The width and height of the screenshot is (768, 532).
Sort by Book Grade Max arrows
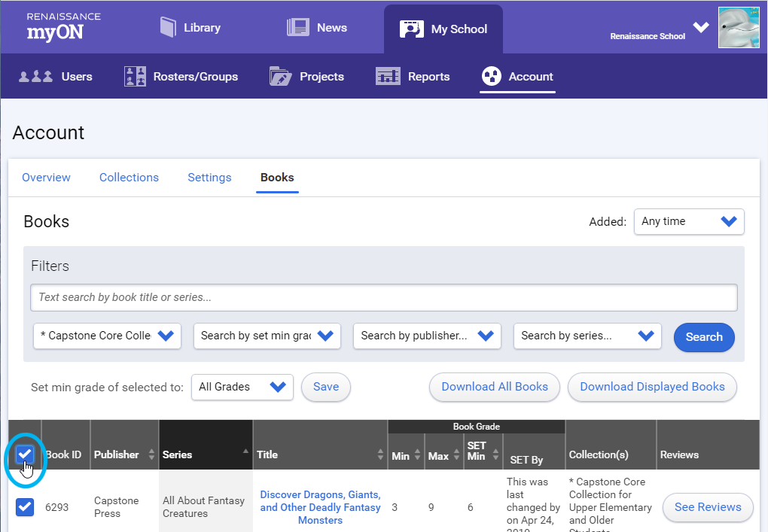coord(456,454)
